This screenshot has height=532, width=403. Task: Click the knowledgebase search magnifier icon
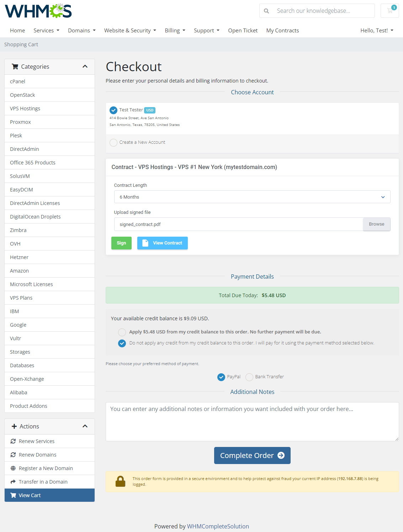266,11
